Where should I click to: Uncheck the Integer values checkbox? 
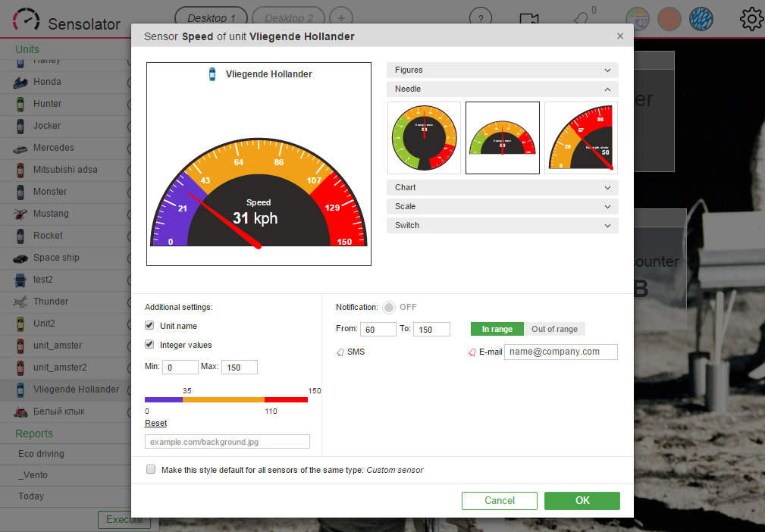(150, 344)
